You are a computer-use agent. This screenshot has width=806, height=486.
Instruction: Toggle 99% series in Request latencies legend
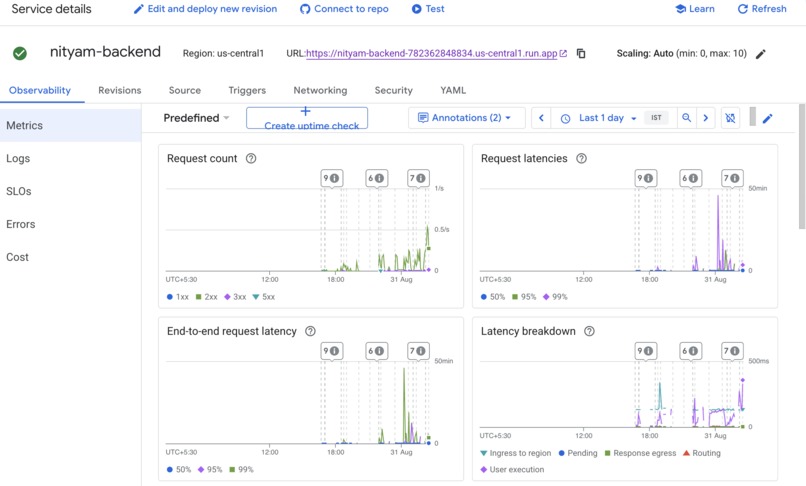(555, 297)
